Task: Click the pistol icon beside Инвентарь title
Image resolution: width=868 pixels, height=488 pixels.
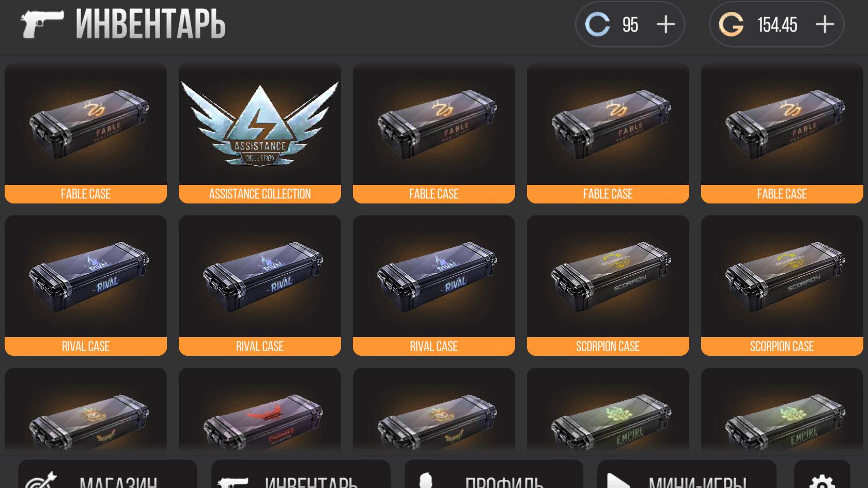Action: [x=42, y=24]
